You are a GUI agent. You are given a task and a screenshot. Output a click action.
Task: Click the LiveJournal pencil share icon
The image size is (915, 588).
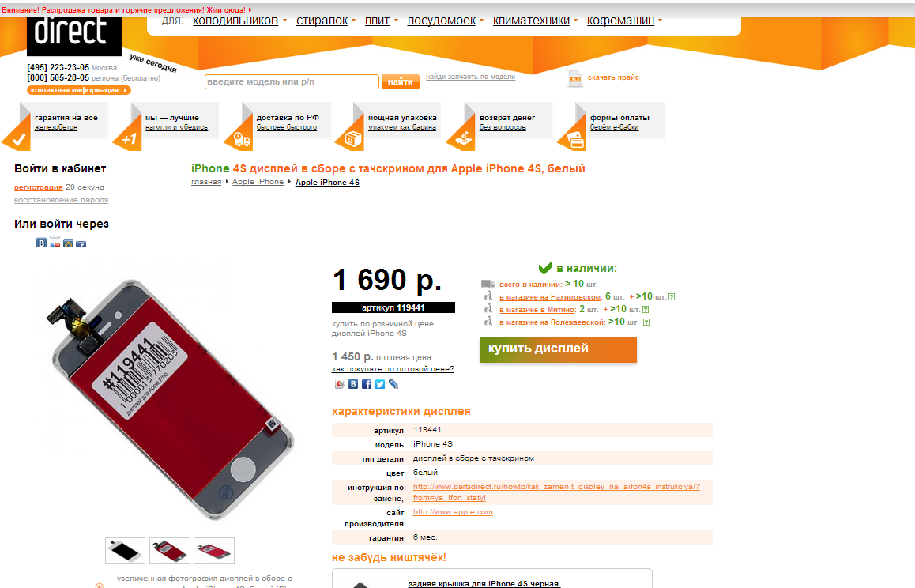[x=393, y=383]
